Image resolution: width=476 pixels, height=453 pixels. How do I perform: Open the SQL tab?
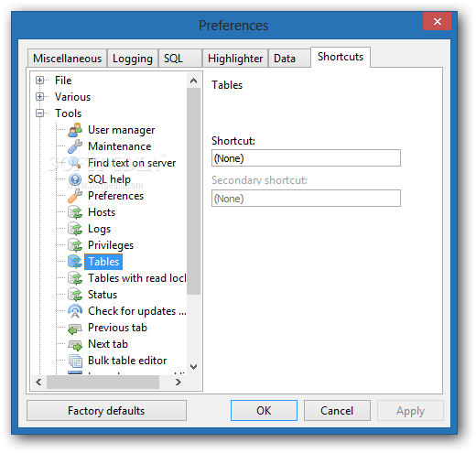click(x=180, y=59)
